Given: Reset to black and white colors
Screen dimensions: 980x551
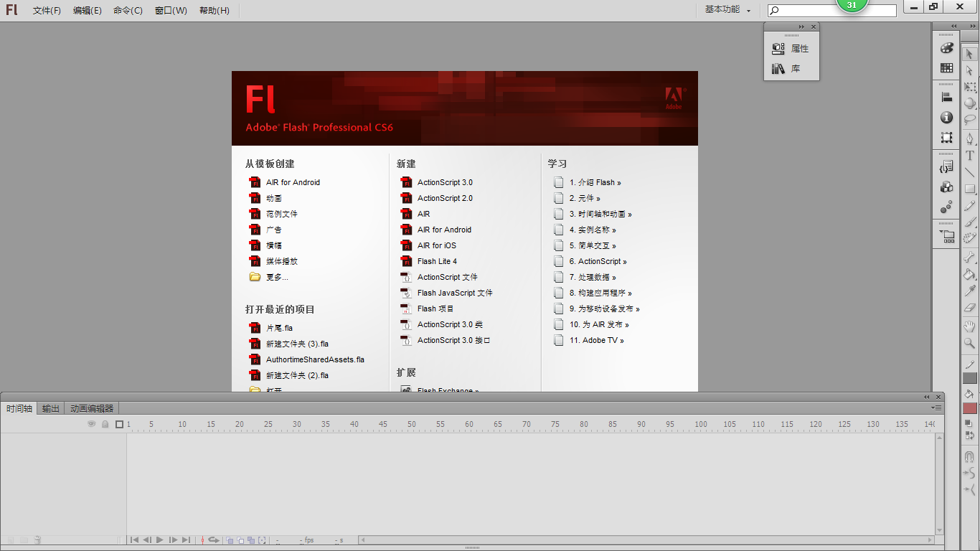Looking at the screenshot, I should pos(968,423).
